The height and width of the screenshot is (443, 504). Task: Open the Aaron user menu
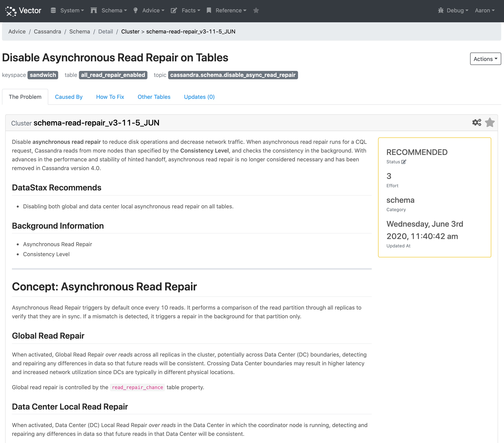[484, 10]
